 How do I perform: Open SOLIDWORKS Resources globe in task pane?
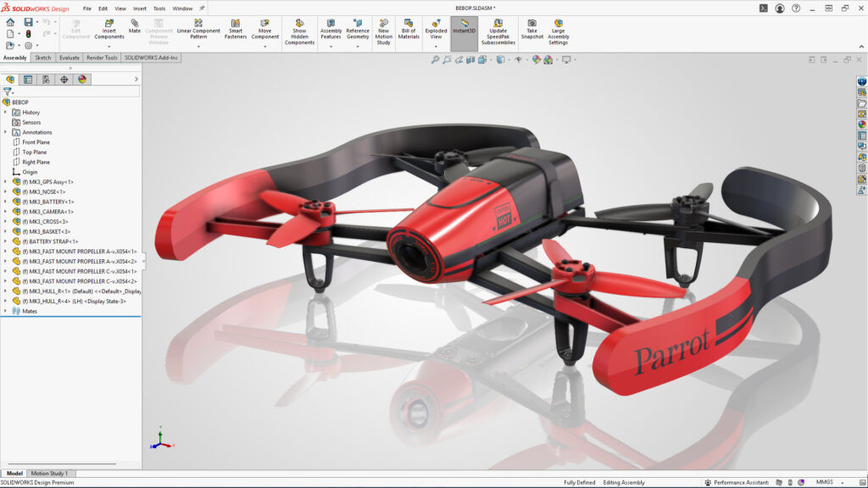(862, 81)
